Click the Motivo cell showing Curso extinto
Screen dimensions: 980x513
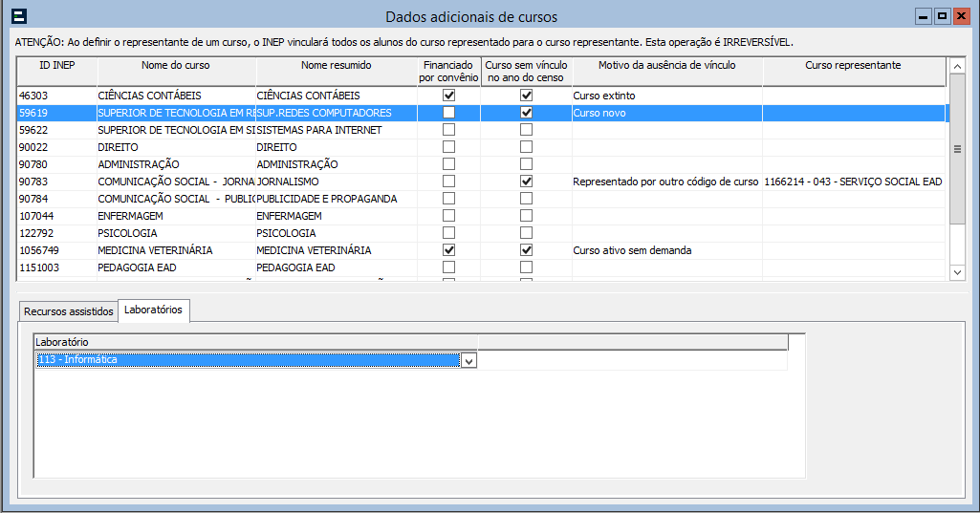[666, 96]
